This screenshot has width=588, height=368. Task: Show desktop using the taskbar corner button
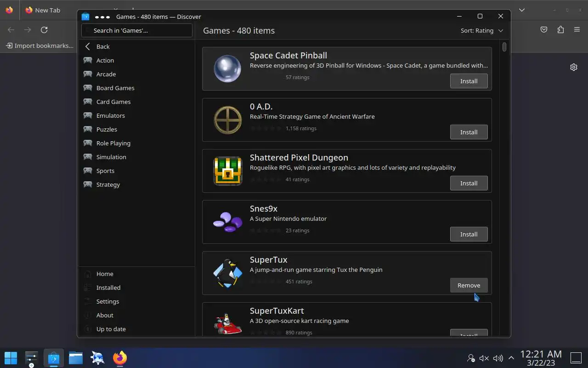pyautogui.click(x=576, y=358)
